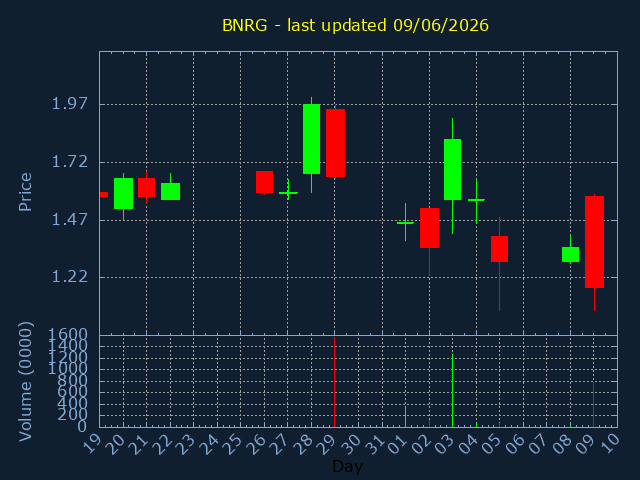Viewport: 640px width, 480px height.
Task: Select the 1.22 price axis label
Action: click(70, 277)
